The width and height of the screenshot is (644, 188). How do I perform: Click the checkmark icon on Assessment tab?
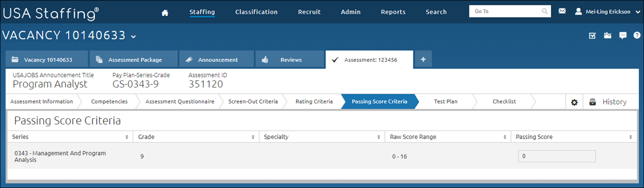point(335,60)
